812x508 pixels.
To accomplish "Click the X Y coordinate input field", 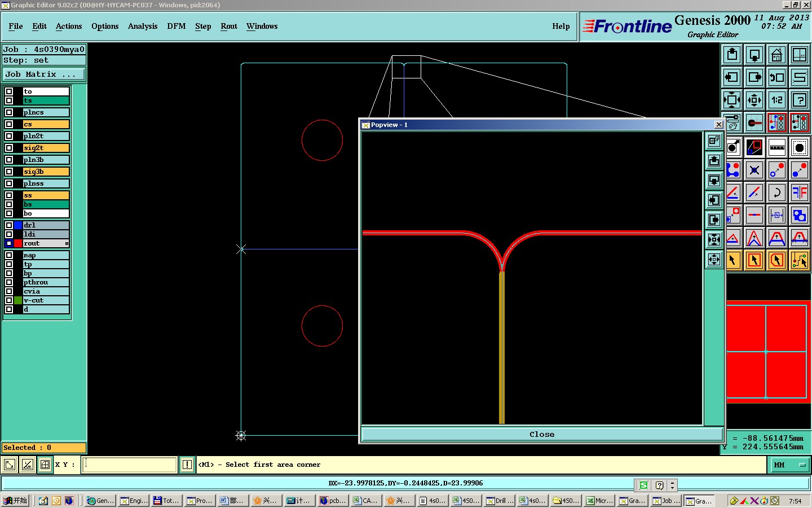I will click(130, 465).
